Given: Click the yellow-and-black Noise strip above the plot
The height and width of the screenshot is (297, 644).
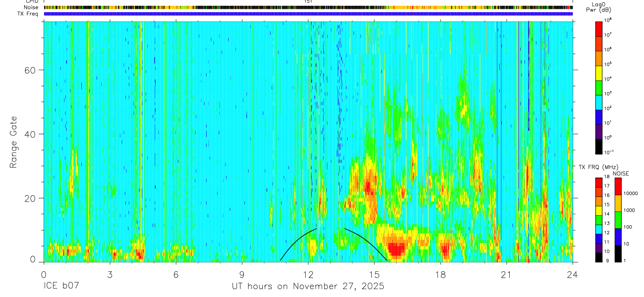Looking at the screenshot, I should point(308,7).
